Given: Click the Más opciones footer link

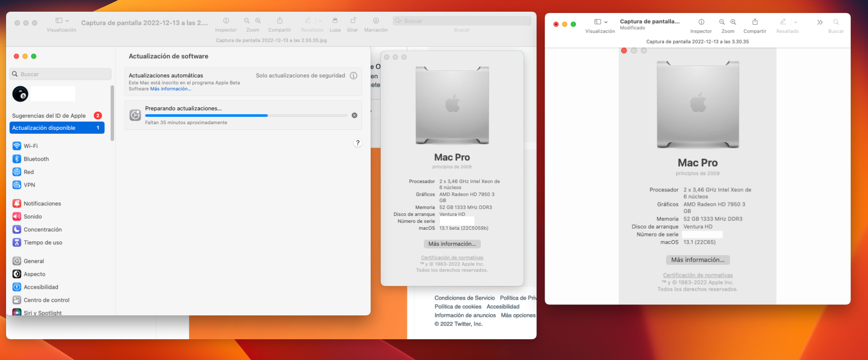Looking at the screenshot, I should point(518,315).
